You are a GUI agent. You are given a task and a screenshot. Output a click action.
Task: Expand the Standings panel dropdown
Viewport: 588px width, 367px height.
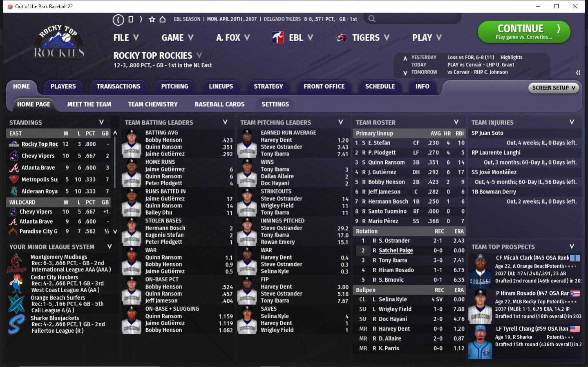pyautogui.click(x=101, y=122)
